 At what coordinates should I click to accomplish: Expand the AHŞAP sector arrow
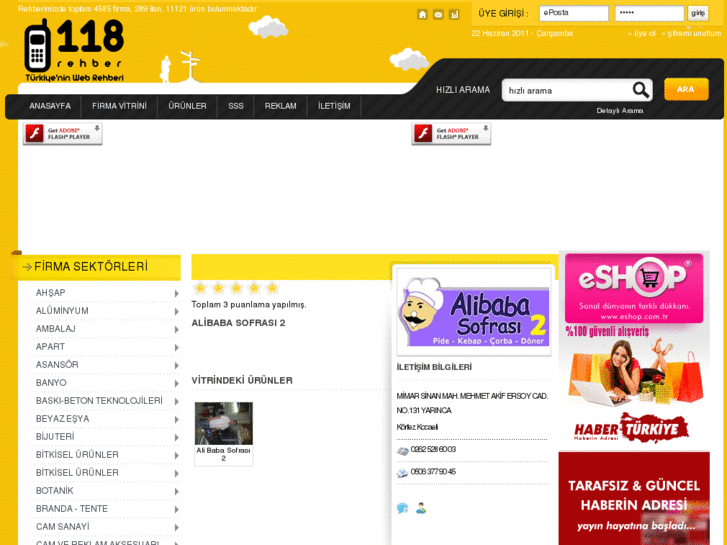pyautogui.click(x=177, y=294)
